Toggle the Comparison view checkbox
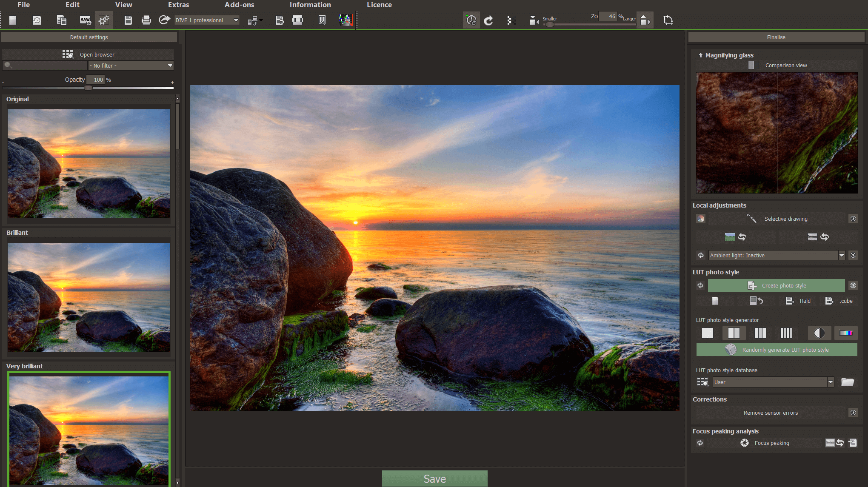Screen dimensions: 868x487 (x=754, y=65)
